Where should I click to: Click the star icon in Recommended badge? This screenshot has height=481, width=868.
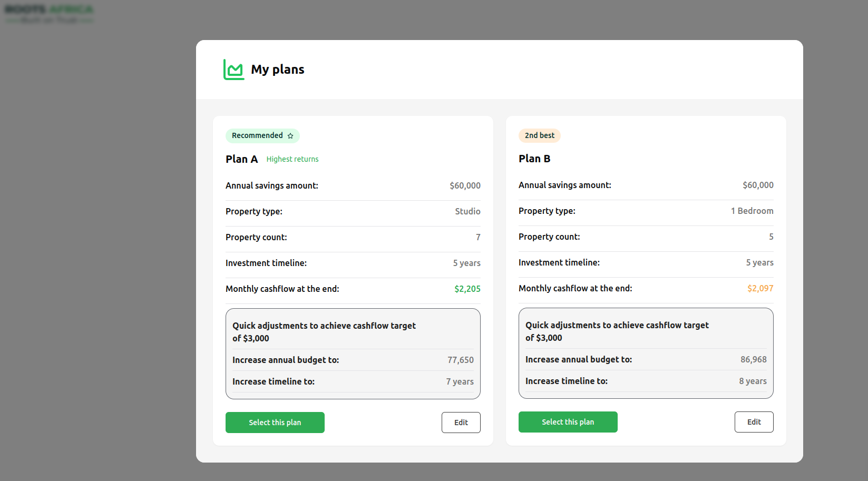pos(290,136)
